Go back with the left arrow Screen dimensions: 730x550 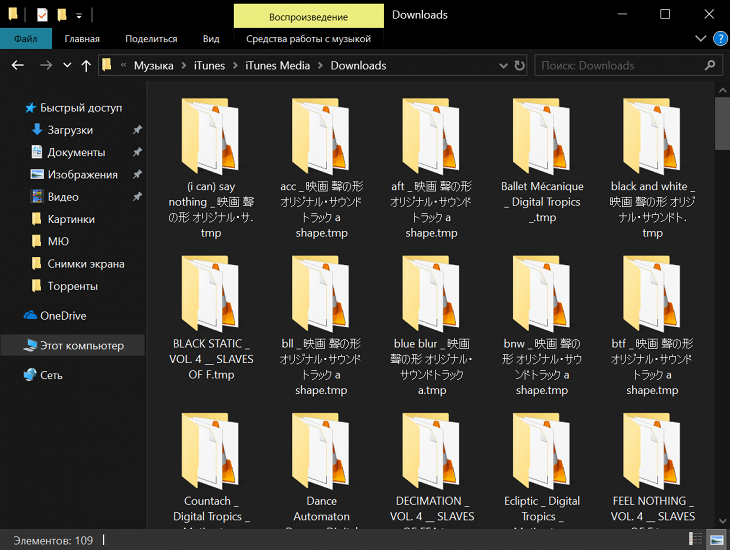[x=18, y=65]
